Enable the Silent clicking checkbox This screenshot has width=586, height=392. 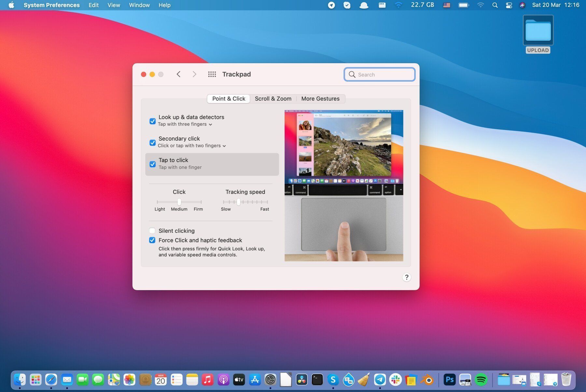tap(152, 231)
